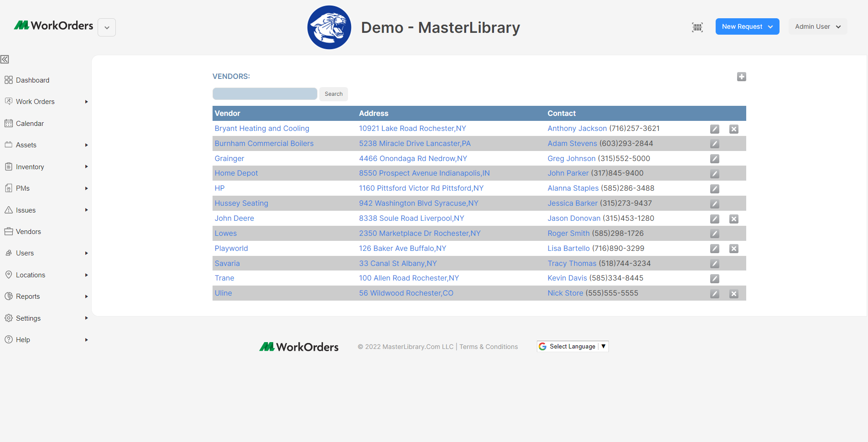The image size is (868, 442).
Task: Expand the Inventory submenu arrow
Action: [86, 167]
